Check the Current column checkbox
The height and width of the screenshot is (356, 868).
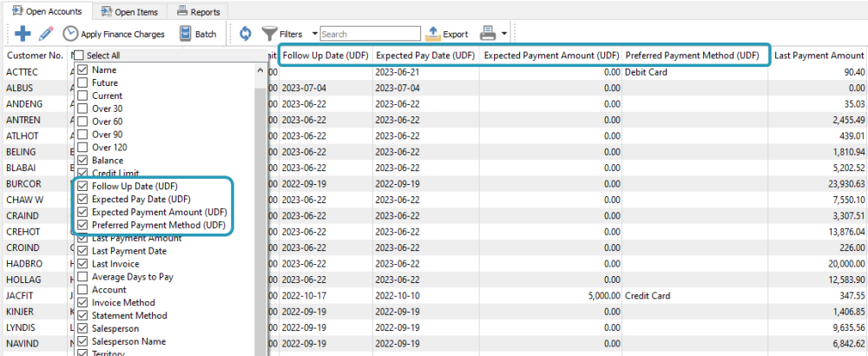(82, 96)
